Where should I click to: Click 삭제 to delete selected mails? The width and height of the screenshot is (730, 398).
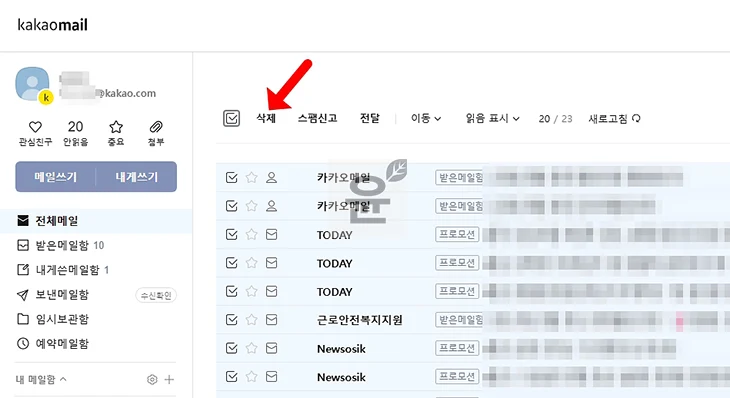tap(266, 118)
